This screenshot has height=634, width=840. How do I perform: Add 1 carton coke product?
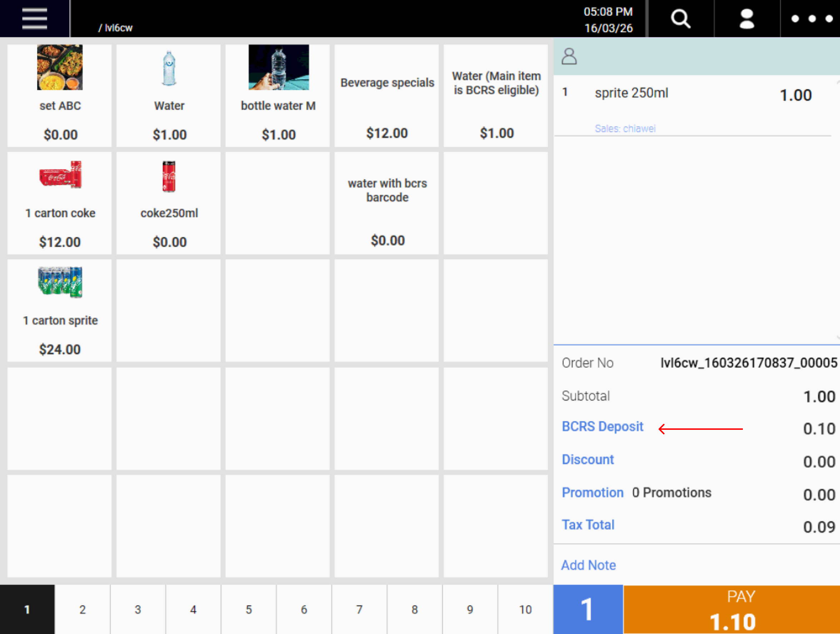pyautogui.click(x=60, y=203)
